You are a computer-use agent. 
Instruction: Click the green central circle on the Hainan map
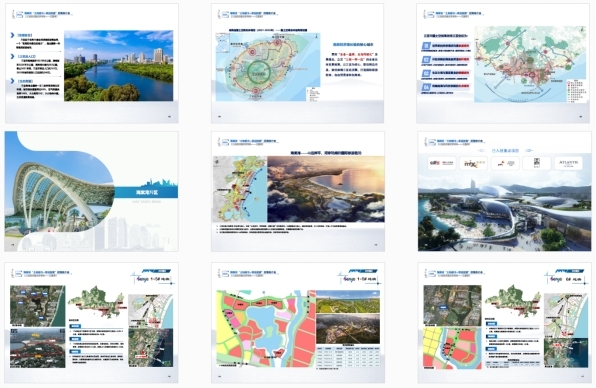click(x=259, y=70)
